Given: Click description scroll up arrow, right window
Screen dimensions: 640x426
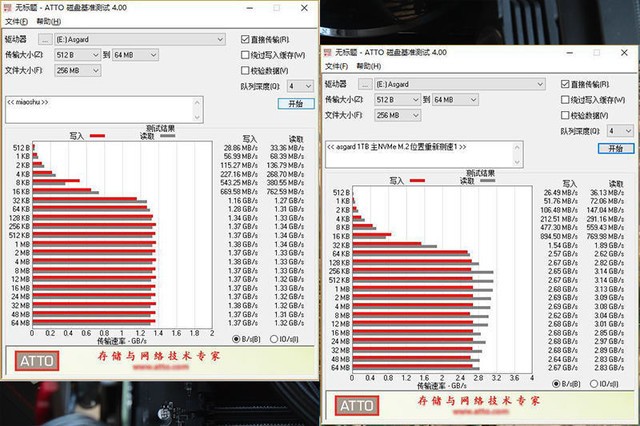Looking at the screenshot, I should pos(518,147).
